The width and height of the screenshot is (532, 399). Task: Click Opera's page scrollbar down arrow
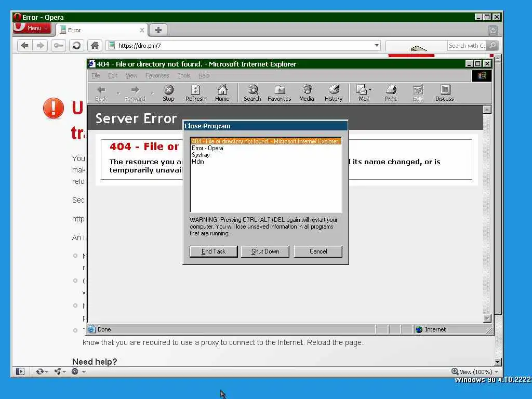pyautogui.click(x=497, y=362)
